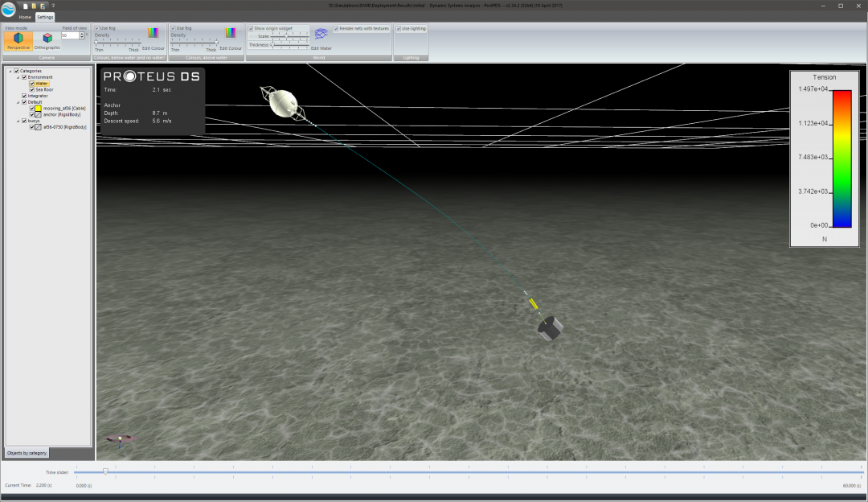Click the Objects by category button

[26, 452]
